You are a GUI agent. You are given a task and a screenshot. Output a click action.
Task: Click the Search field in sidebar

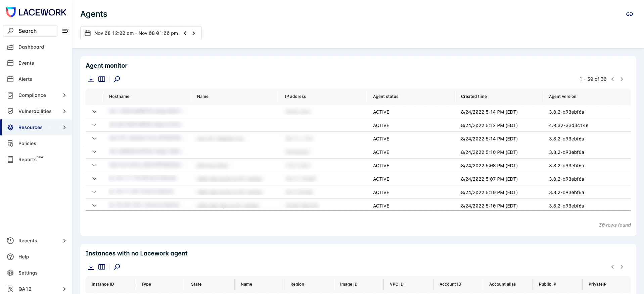pyautogui.click(x=30, y=31)
